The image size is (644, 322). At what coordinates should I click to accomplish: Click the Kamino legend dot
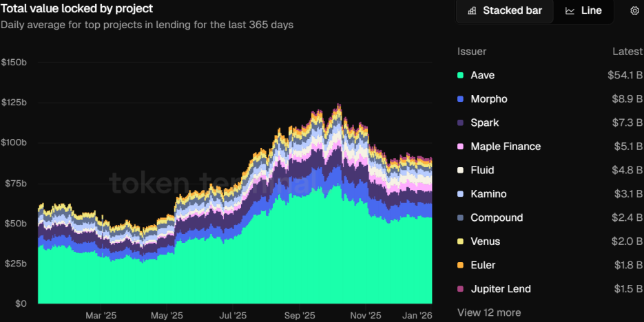[x=460, y=195]
